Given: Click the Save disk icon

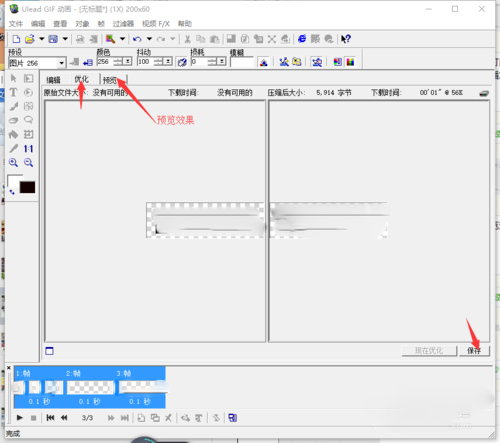Looking at the screenshot, I should pyautogui.click(x=53, y=39).
